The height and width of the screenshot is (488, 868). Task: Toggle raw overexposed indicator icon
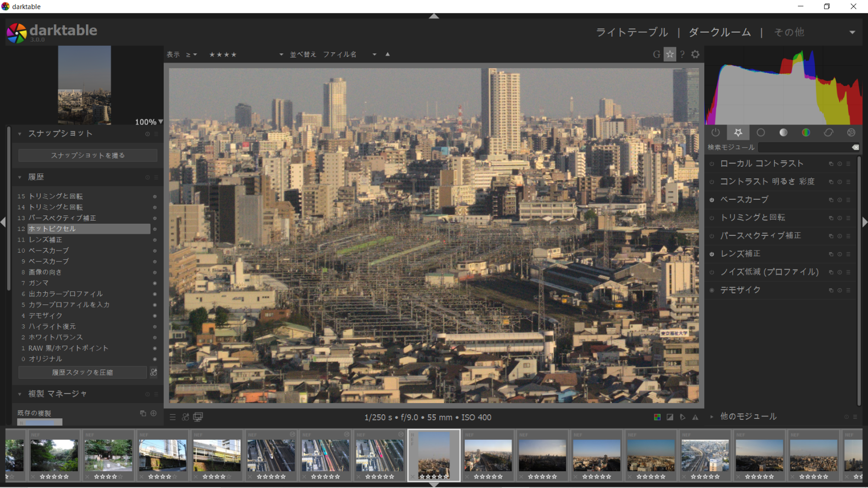pyautogui.click(x=657, y=417)
